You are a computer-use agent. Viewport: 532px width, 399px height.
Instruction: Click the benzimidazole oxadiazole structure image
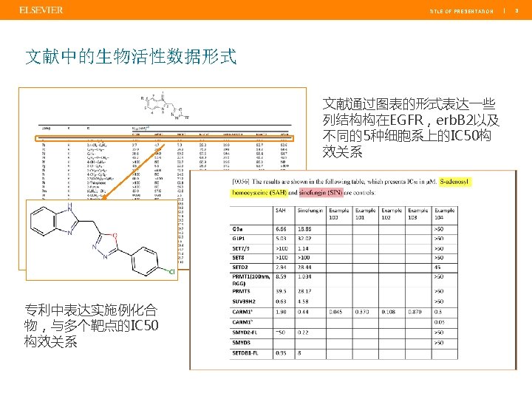tap(102, 240)
